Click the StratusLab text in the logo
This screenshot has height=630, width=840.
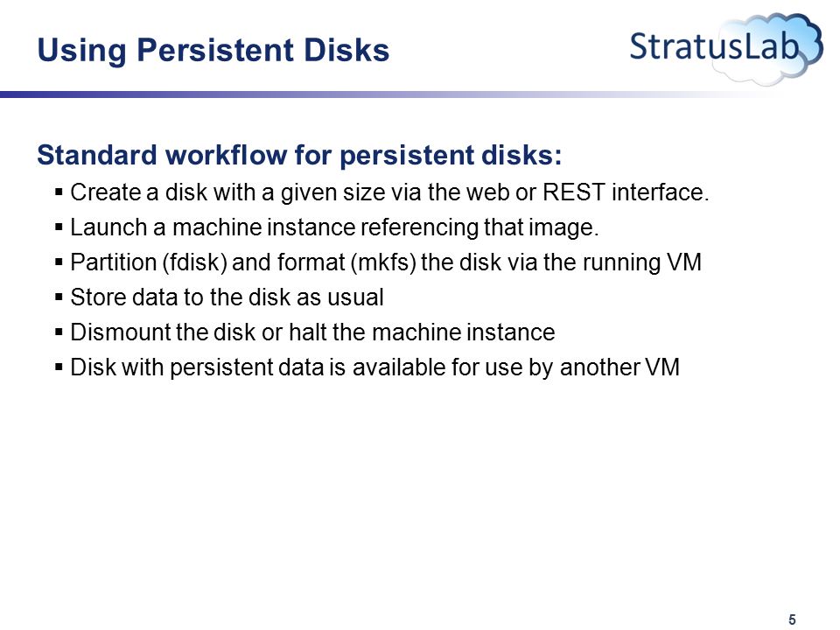(x=715, y=46)
